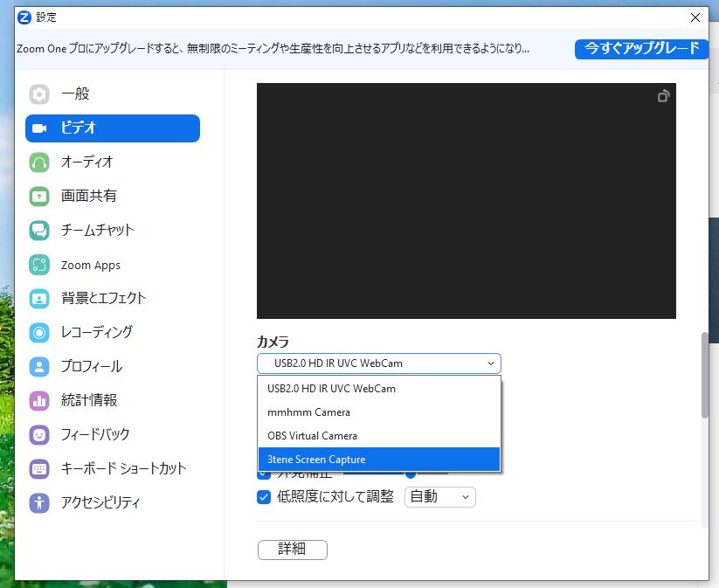This screenshot has height=588, width=719.
Task: Click the black video preview area
Action: 466,201
